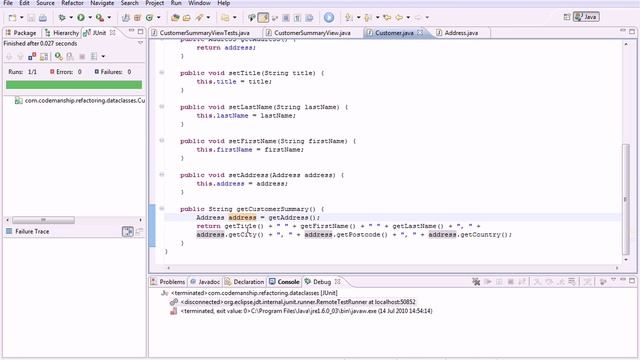Open the Project menu

coord(155,3)
